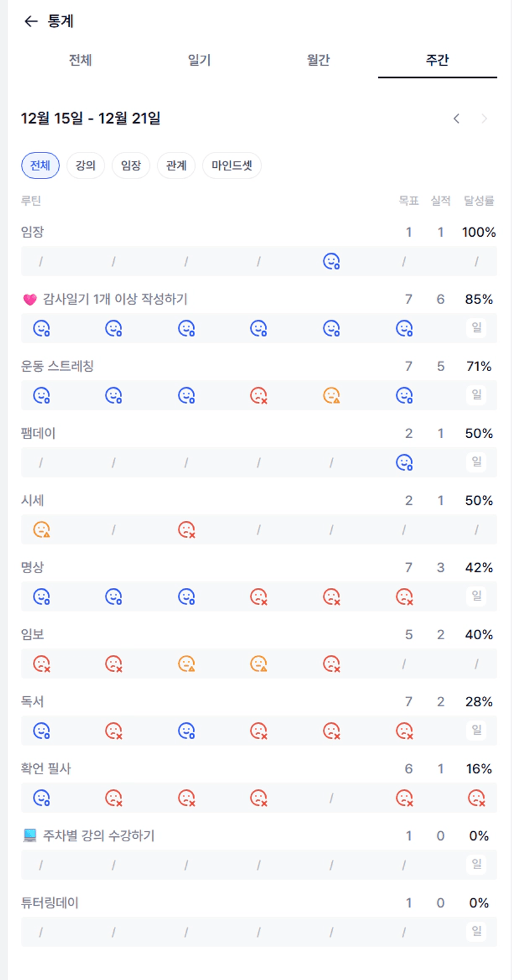Go to the previous week with left chevron
The width and height of the screenshot is (512, 980).
(x=456, y=118)
